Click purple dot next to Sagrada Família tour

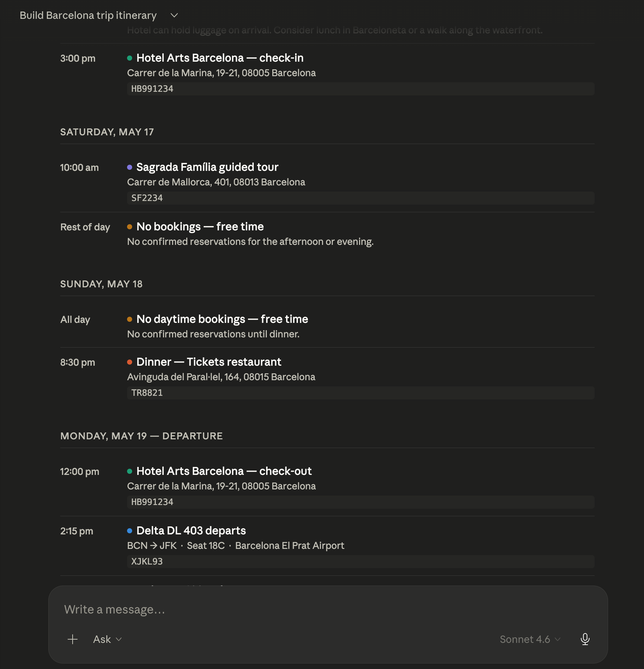(x=130, y=167)
